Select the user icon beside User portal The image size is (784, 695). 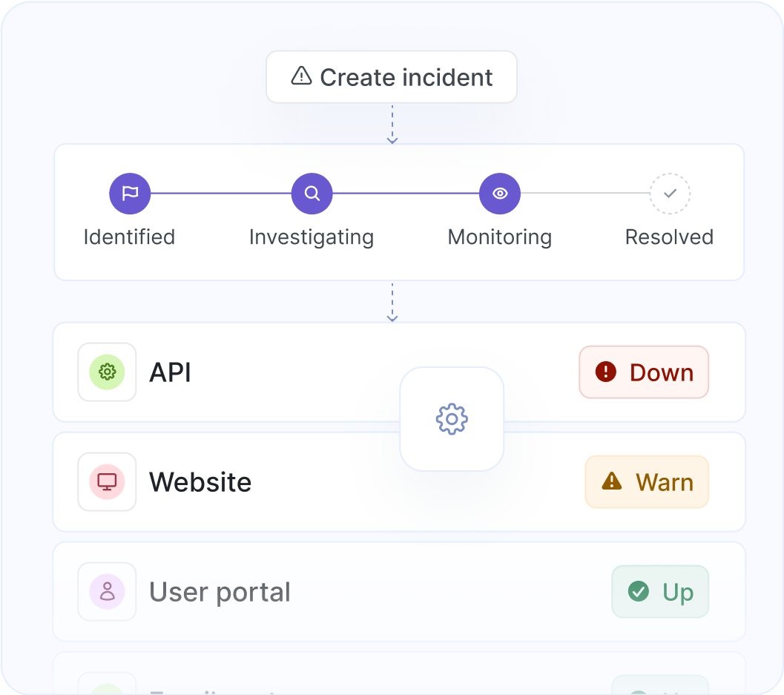[107, 592]
